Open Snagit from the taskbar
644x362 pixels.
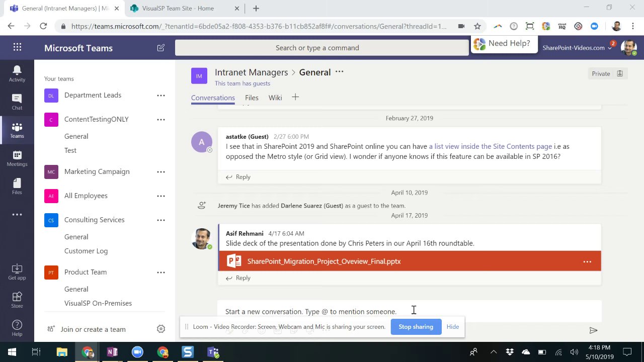coord(188,352)
